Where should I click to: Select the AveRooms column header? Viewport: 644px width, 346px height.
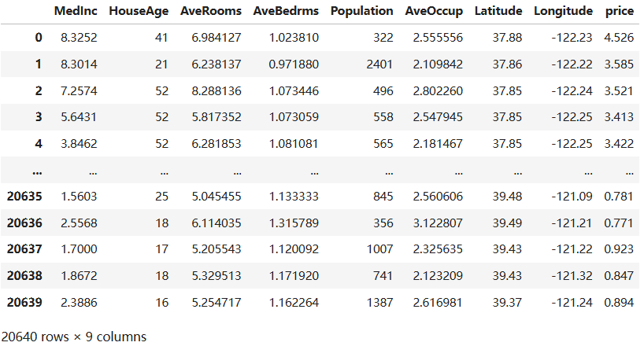tap(211, 12)
